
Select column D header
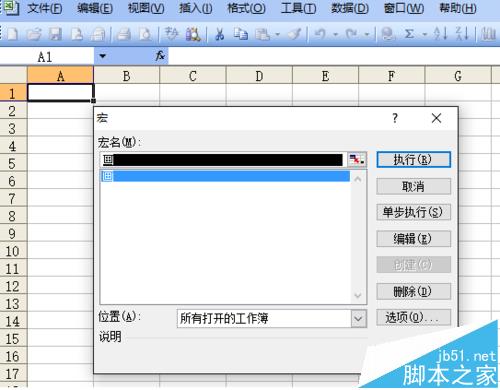[259, 75]
